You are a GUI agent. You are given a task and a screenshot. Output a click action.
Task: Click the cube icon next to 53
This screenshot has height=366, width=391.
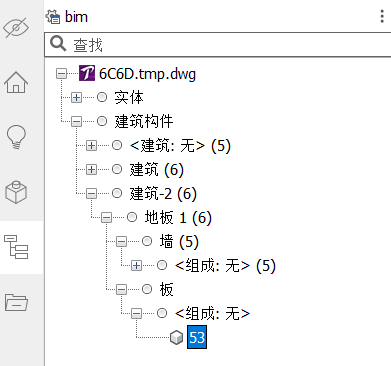(176, 337)
